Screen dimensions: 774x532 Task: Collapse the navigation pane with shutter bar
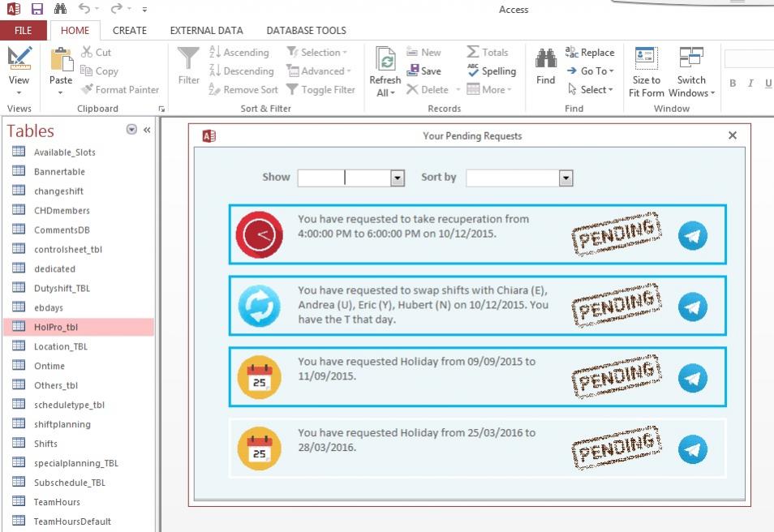pyautogui.click(x=147, y=130)
